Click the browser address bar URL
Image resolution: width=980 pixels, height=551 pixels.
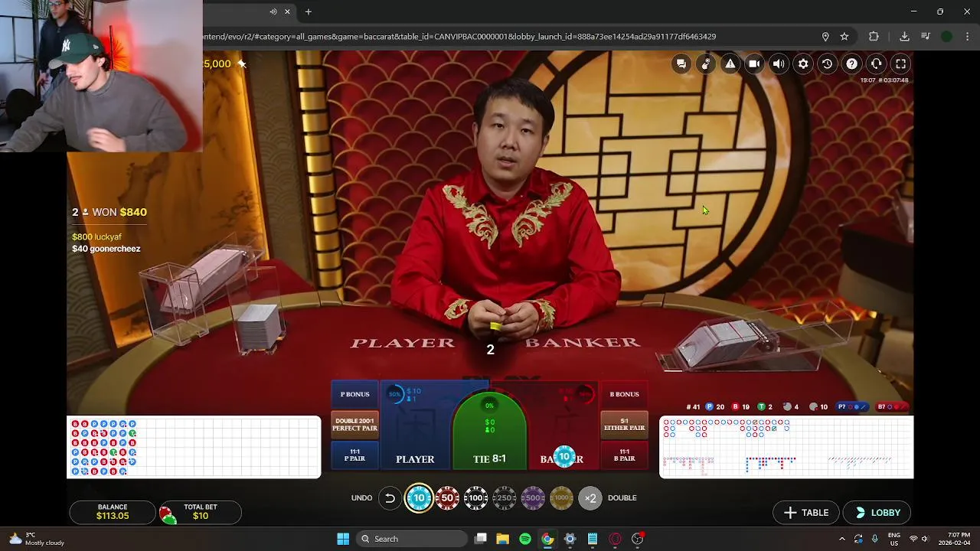click(x=459, y=37)
